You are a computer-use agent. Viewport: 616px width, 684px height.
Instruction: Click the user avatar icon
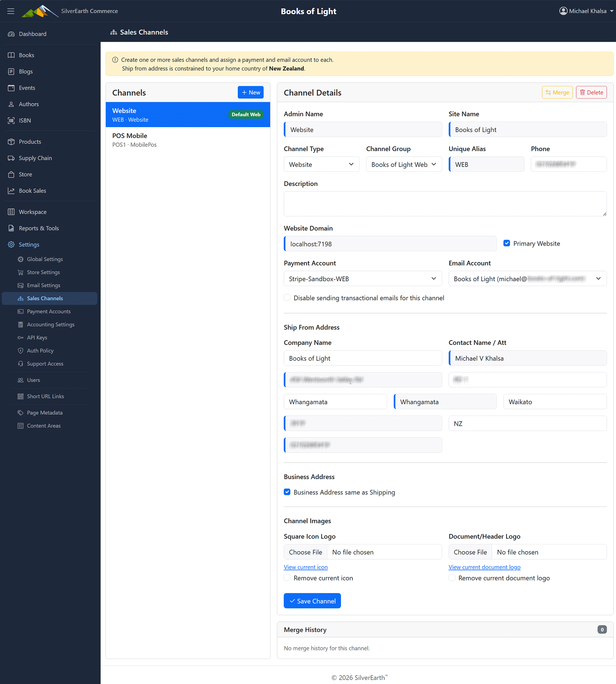563,11
